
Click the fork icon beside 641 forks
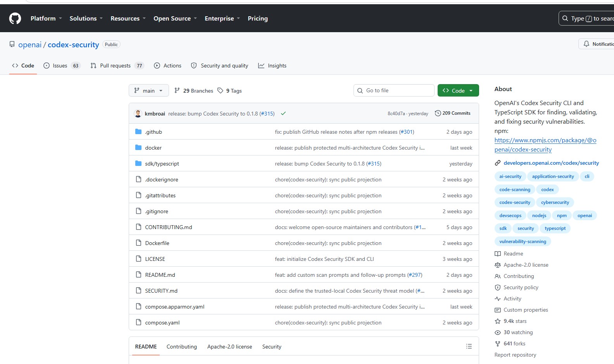[x=498, y=344]
